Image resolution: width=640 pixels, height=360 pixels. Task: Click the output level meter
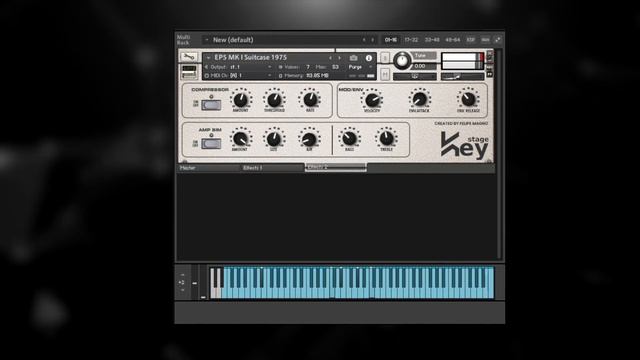click(462, 61)
